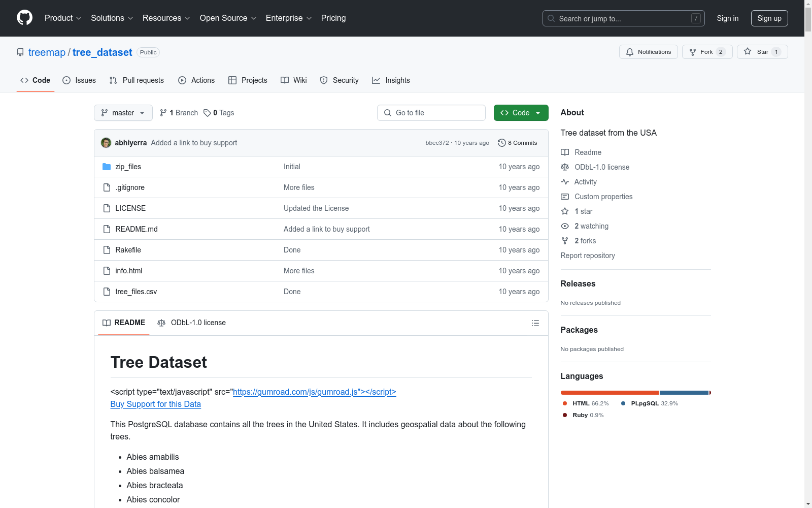The image size is (812, 508).
Task: Open the master branch dropdown
Action: (x=123, y=113)
